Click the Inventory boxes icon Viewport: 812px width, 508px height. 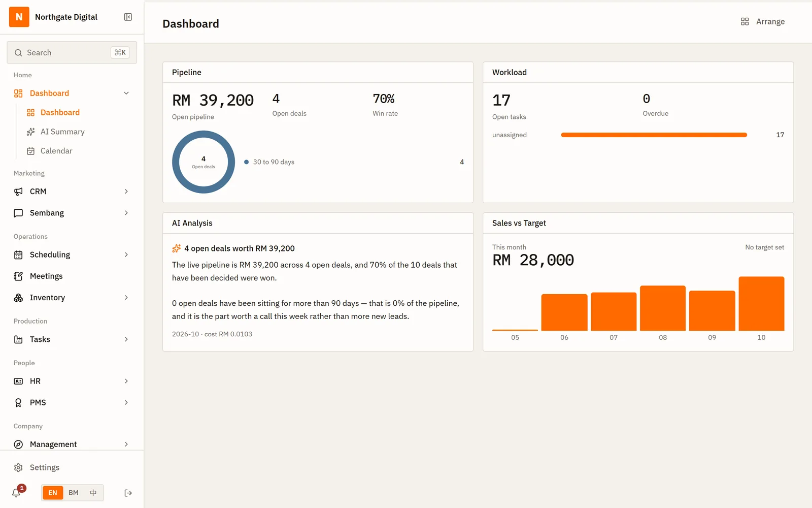pyautogui.click(x=18, y=298)
